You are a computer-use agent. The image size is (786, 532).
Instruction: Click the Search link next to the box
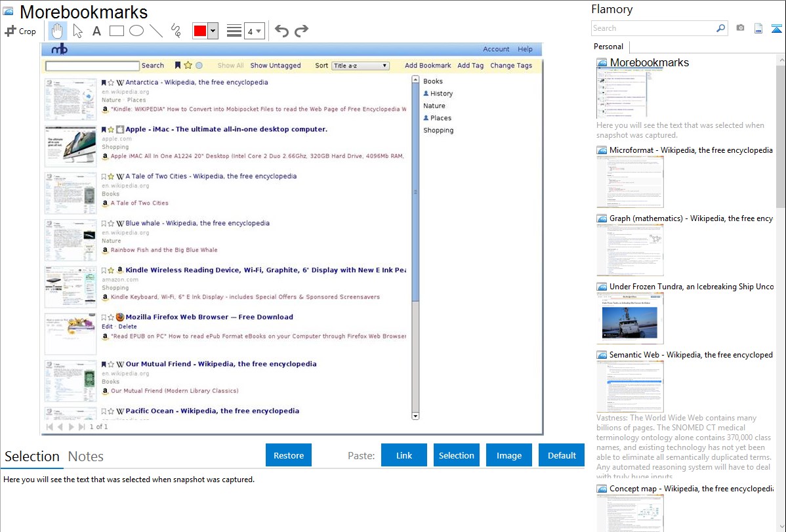152,65
